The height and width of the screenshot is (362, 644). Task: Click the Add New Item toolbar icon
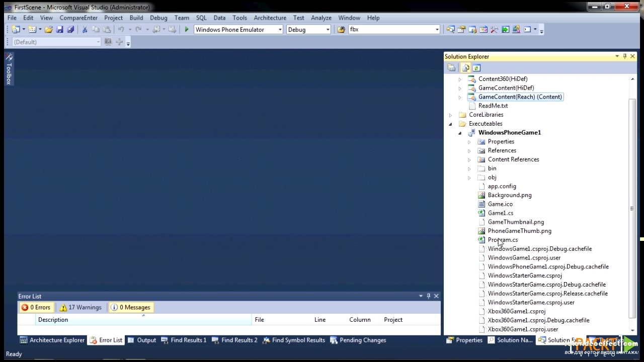pyautogui.click(x=32, y=30)
